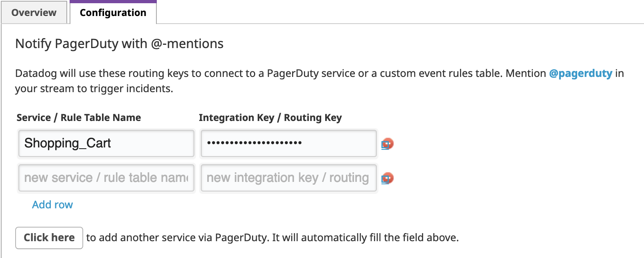644x258 pixels.
Task: Click blue square icon beside empty row
Action: (x=384, y=180)
